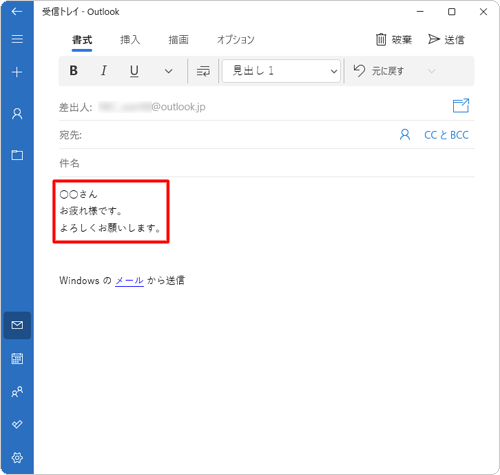Expand chevron next to 元に戻す
This screenshot has height=475, width=500.
[x=432, y=71]
